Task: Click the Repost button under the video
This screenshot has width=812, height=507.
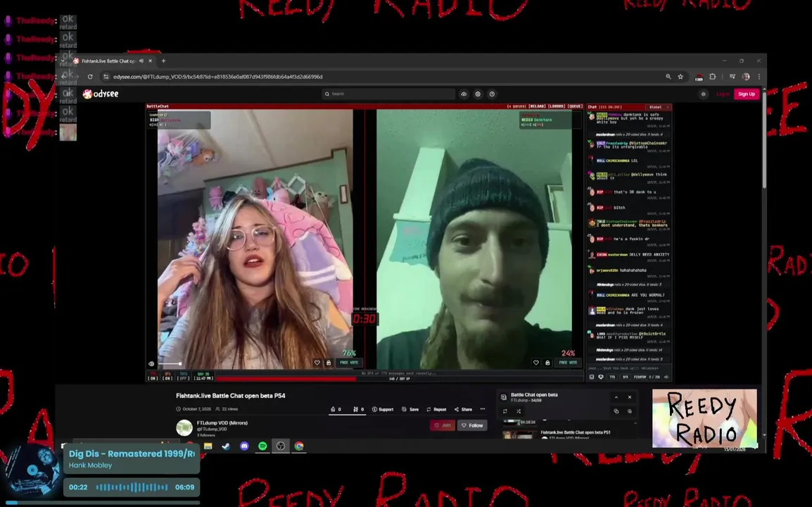Action: pyautogui.click(x=436, y=409)
